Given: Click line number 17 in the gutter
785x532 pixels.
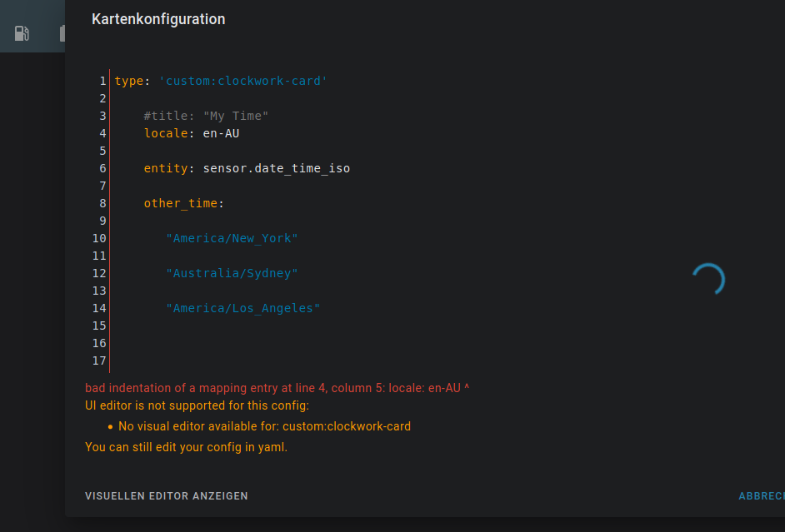Looking at the screenshot, I should pyautogui.click(x=99, y=360).
